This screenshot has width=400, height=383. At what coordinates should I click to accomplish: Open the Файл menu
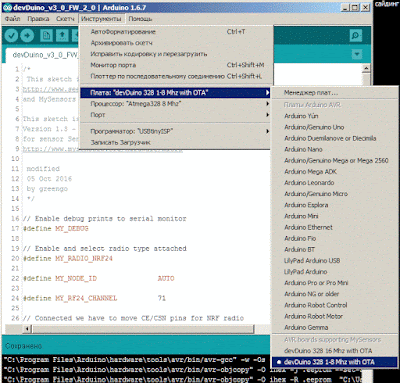click(13, 19)
